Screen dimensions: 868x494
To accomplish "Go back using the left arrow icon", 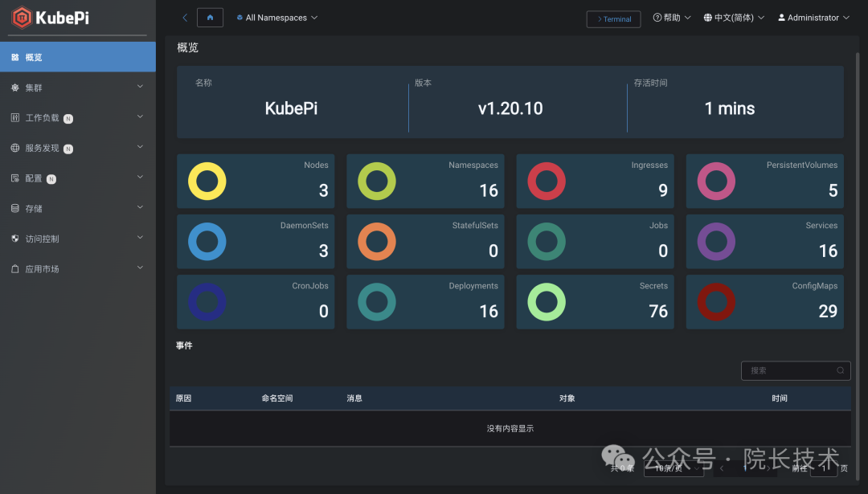I will coord(185,18).
